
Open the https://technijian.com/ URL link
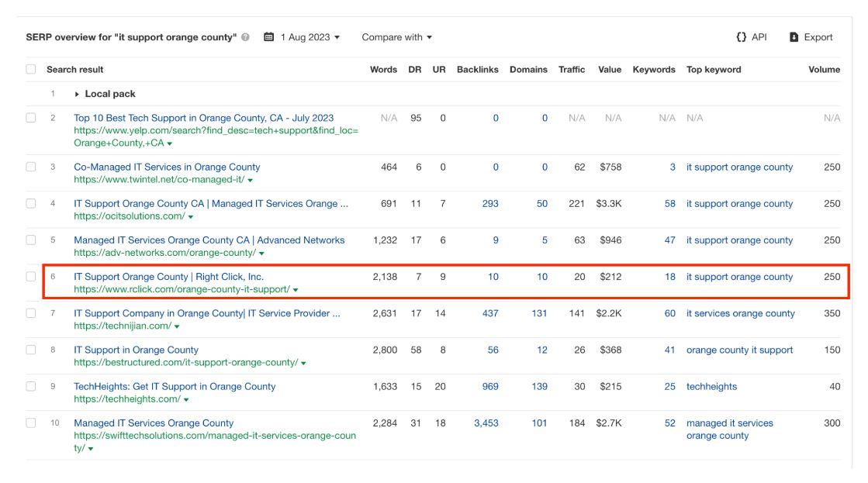click(123, 326)
